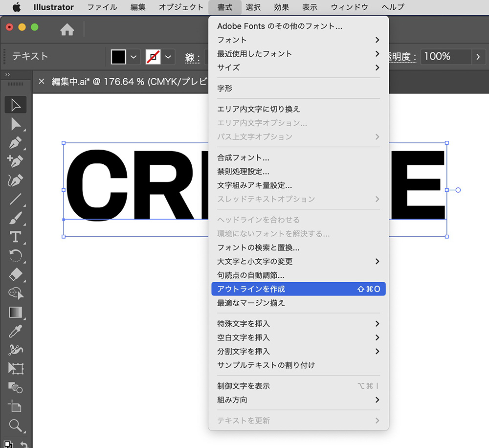The height and width of the screenshot is (448, 489).
Task: Open the 編集 menu
Action: [138, 7]
